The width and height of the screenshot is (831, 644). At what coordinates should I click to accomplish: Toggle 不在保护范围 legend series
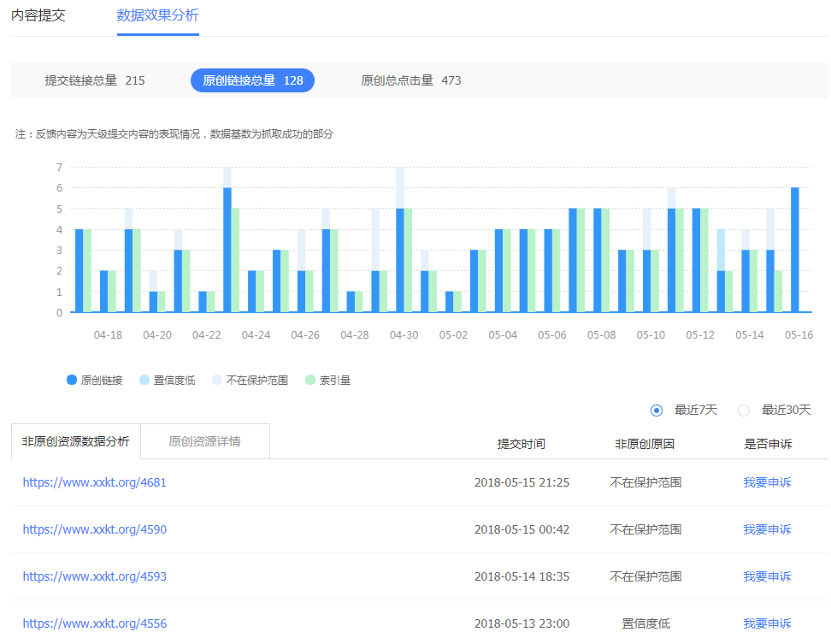click(x=250, y=380)
